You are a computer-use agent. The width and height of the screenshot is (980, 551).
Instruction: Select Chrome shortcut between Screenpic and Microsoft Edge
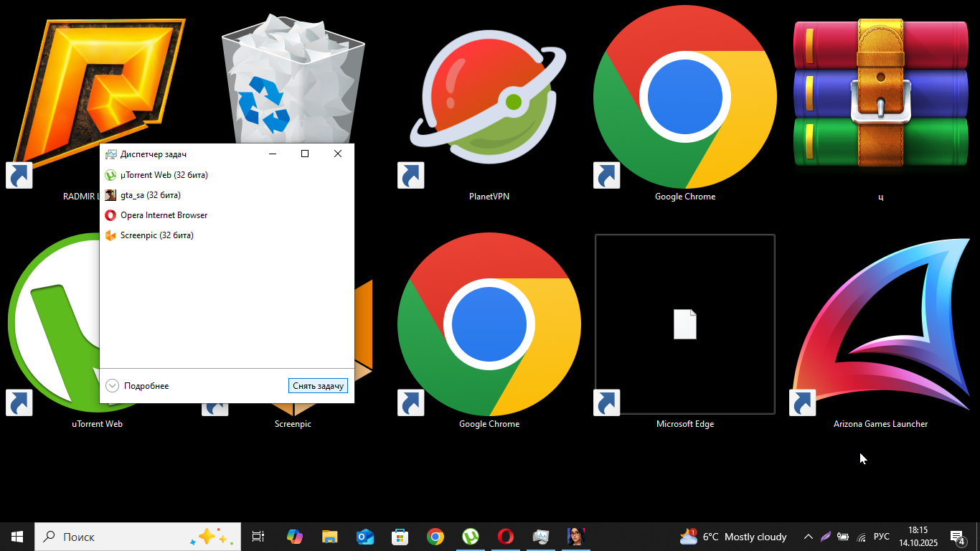(489, 331)
